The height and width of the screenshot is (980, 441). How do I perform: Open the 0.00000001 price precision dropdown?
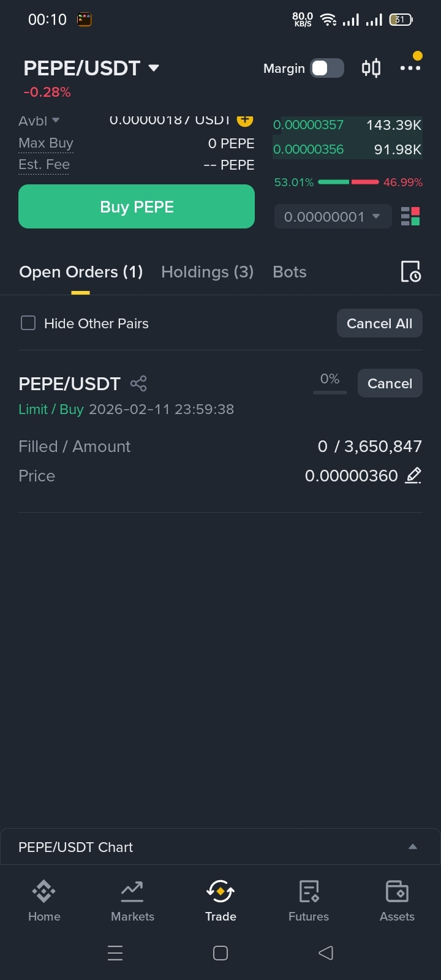point(333,216)
